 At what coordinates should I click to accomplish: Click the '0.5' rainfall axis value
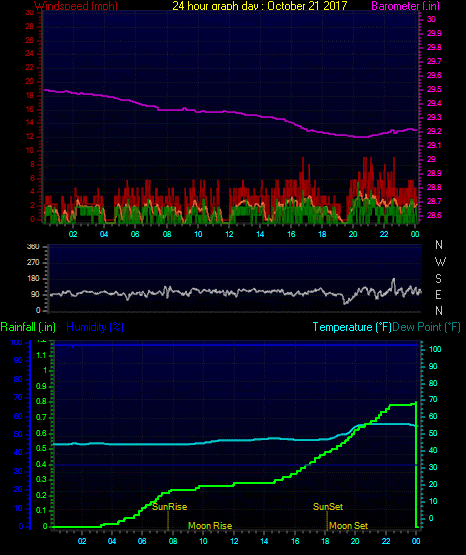click(41, 448)
